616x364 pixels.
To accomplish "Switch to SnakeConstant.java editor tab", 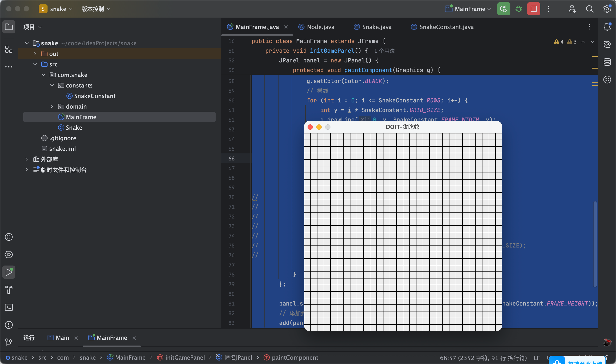I will point(442,27).
